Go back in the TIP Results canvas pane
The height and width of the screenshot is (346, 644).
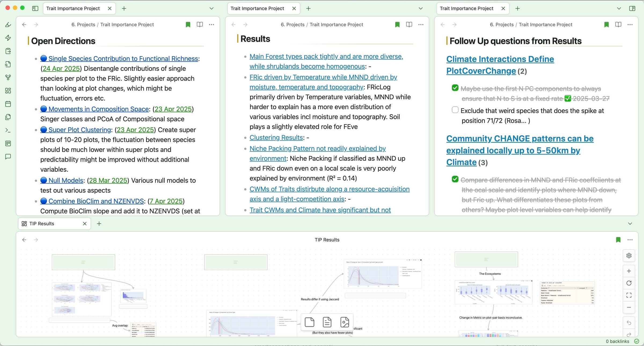[x=24, y=240]
